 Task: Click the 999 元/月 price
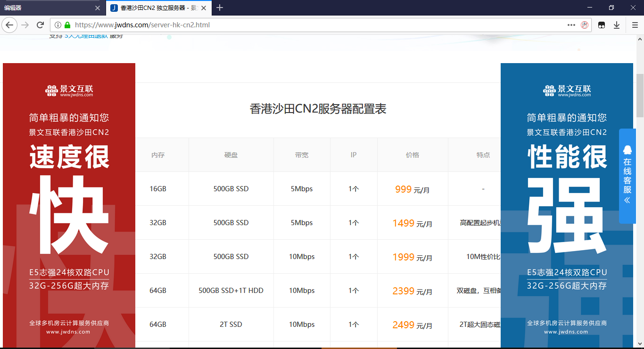413,189
